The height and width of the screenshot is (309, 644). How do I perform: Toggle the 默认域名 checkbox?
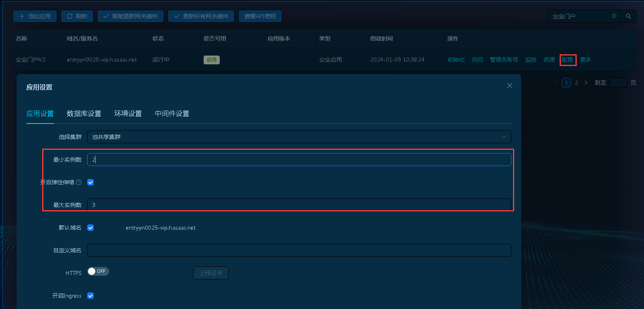point(90,228)
